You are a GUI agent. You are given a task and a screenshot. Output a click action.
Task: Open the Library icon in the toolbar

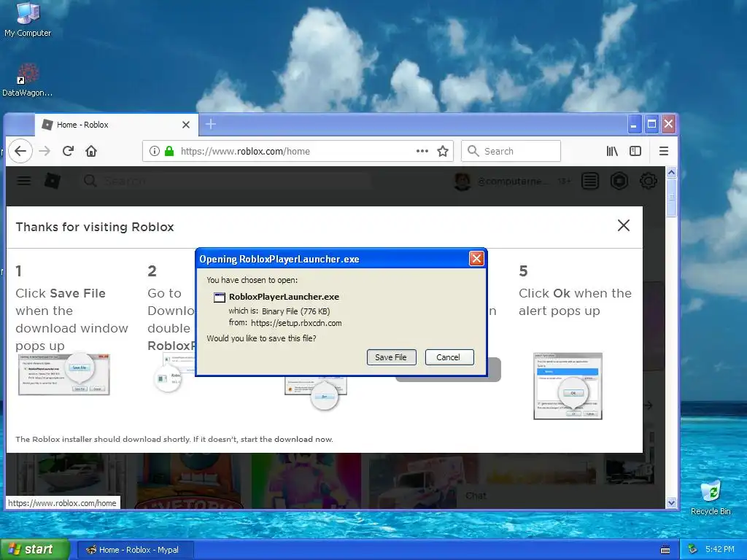pos(612,151)
